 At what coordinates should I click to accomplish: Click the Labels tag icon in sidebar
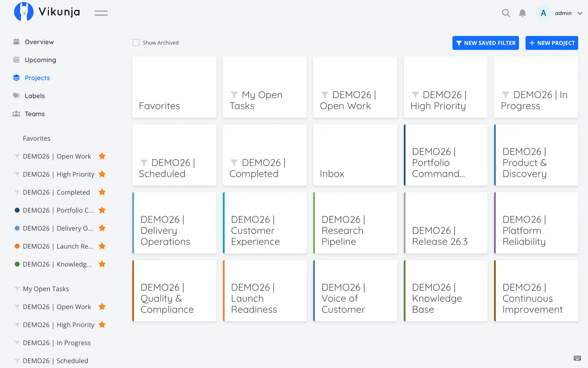click(x=16, y=96)
